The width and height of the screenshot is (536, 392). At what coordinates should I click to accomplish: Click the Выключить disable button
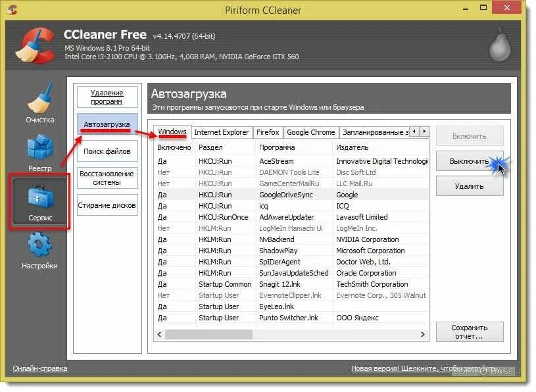tap(470, 161)
